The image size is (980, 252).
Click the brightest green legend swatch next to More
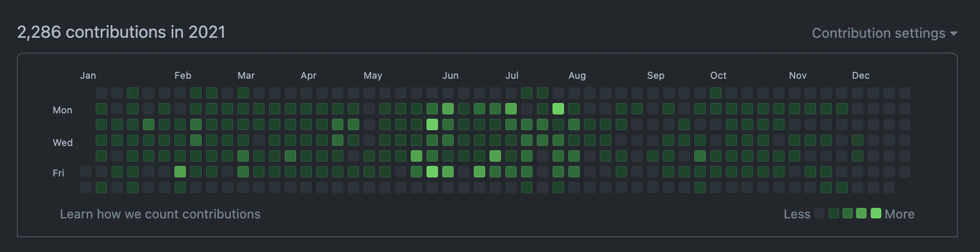[876, 213]
